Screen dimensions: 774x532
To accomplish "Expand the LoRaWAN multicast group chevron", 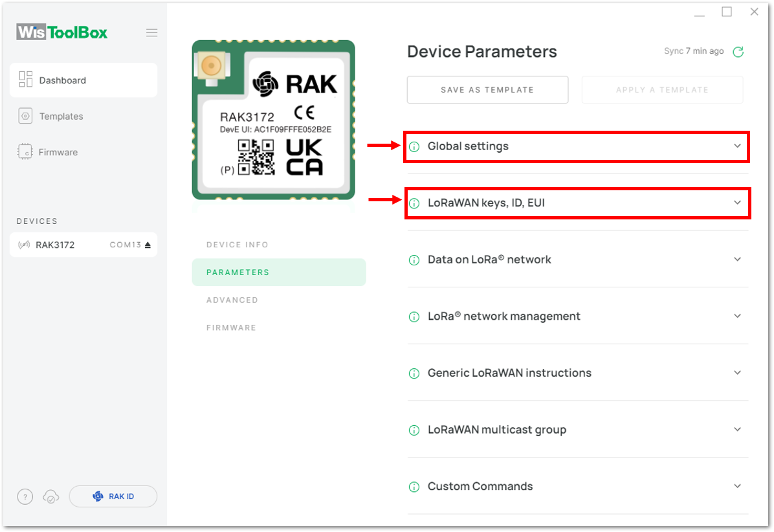I will [x=738, y=429].
